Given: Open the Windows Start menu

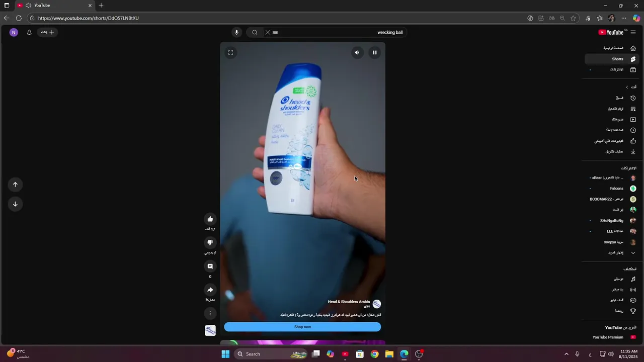Looking at the screenshot, I should click(225, 354).
